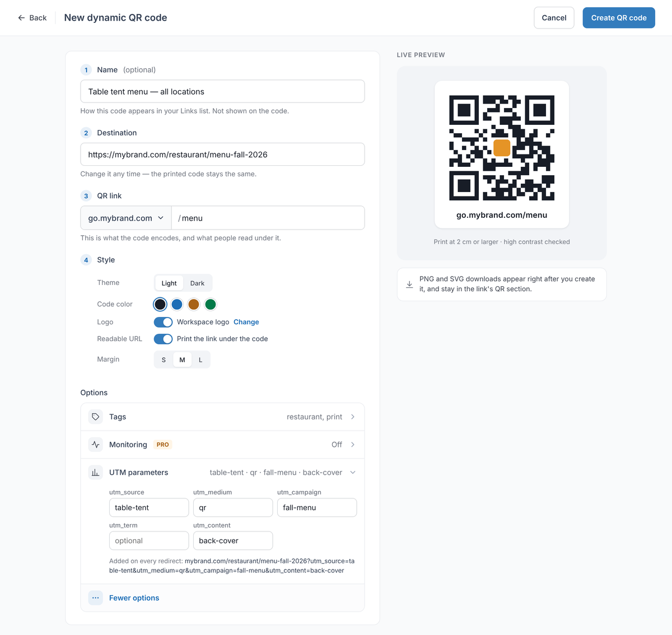Click the utm_content field
Screen dimensions: 672x635
point(233,540)
